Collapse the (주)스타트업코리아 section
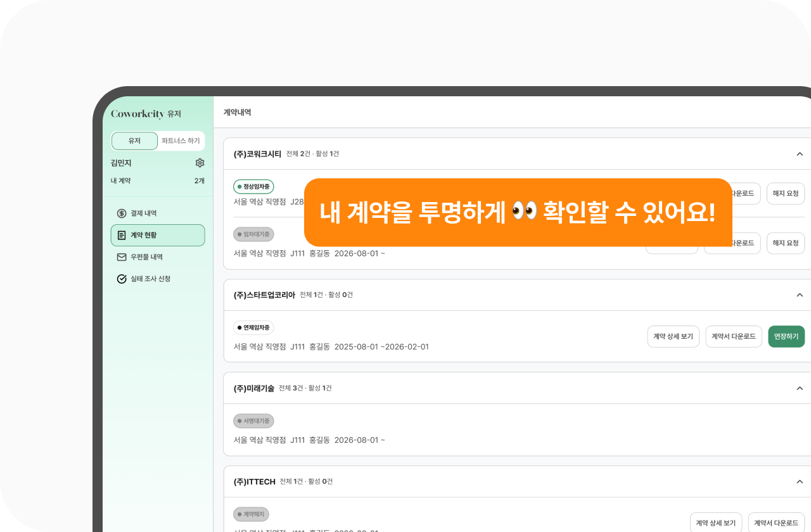Image resolution: width=811 pixels, height=532 pixels. [x=800, y=294]
